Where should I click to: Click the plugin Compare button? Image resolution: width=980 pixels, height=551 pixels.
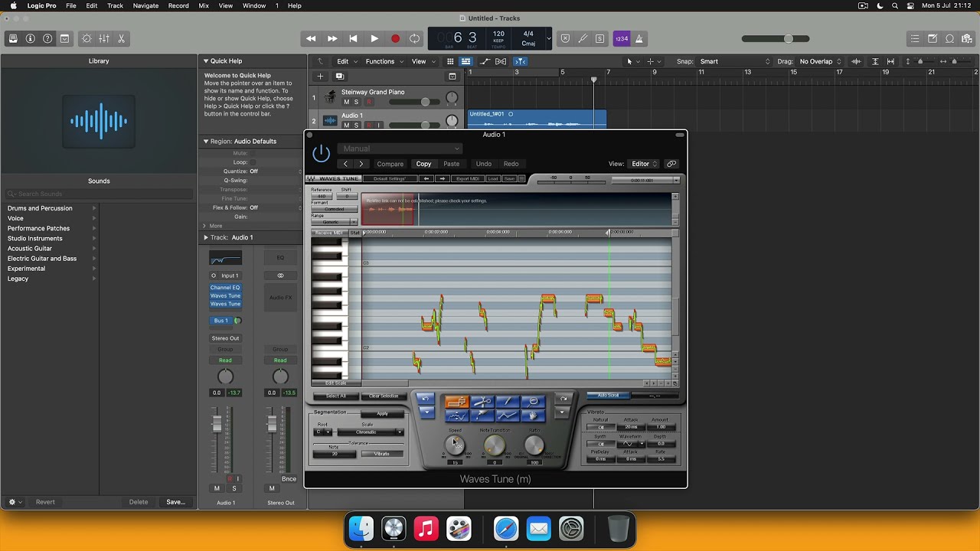point(390,164)
